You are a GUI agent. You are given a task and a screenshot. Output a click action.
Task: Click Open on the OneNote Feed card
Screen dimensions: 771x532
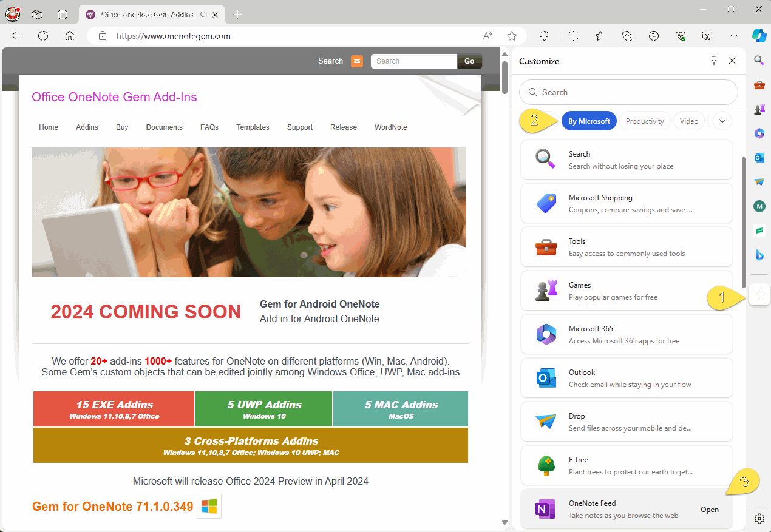coord(710,510)
